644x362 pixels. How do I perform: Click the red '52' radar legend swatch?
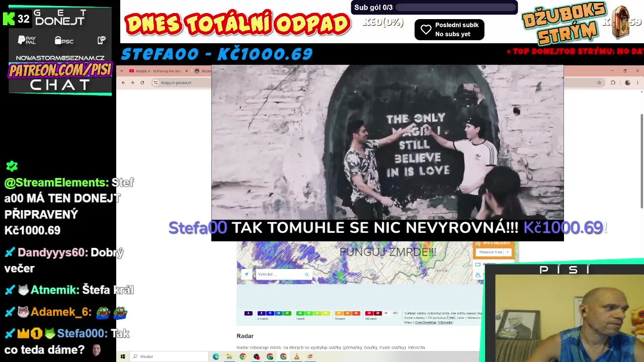(x=368, y=313)
